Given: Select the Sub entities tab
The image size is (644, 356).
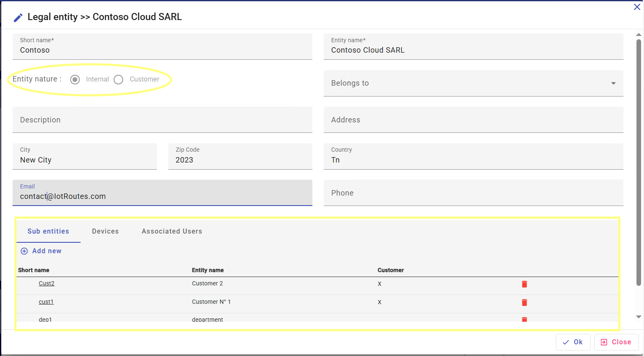Looking at the screenshot, I should [48, 231].
